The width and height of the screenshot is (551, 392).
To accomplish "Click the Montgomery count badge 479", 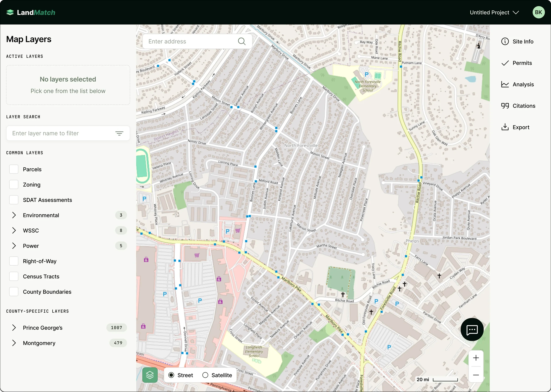I will [x=118, y=343].
